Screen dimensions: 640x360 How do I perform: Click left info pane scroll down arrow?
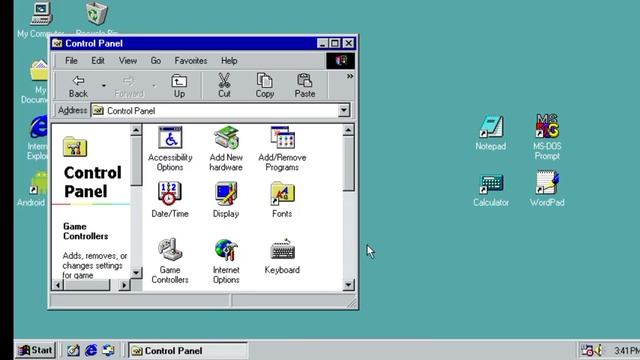click(x=136, y=273)
